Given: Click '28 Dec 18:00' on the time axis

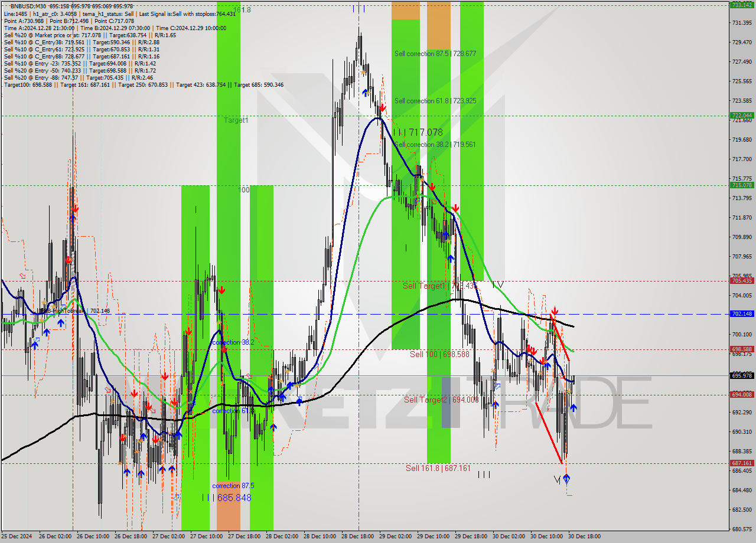Looking at the screenshot, I should click(x=357, y=537).
